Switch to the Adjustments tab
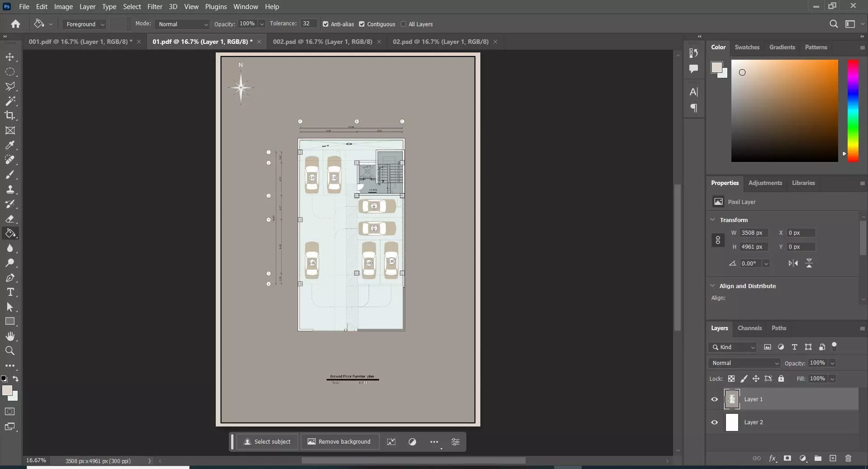The height and width of the screenshot is (469, 868). click(765, 183)
